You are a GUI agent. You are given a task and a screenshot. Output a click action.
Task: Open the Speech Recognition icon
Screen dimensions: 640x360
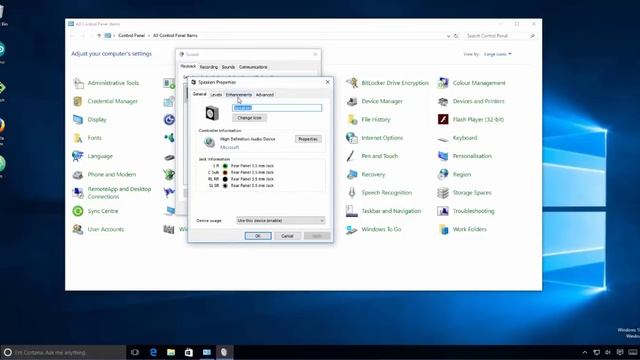352,193
